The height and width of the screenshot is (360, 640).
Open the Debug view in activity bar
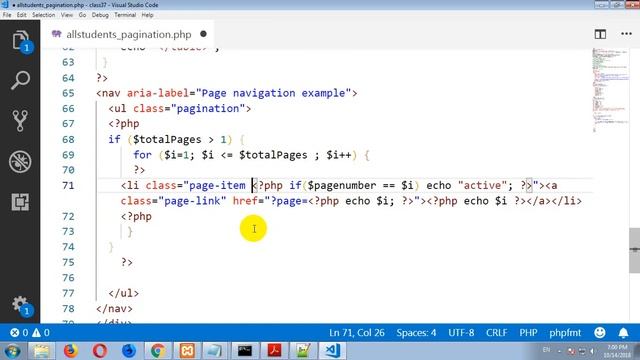coord(20,162)
